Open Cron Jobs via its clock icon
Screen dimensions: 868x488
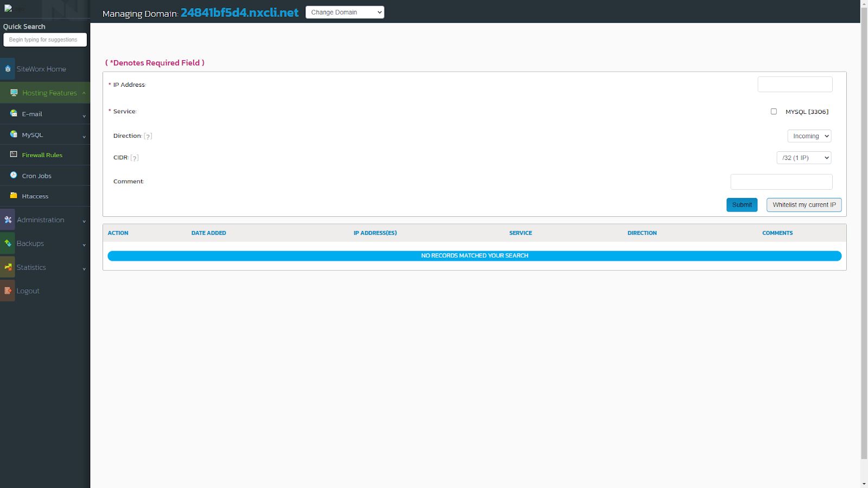tap(13, 175)
